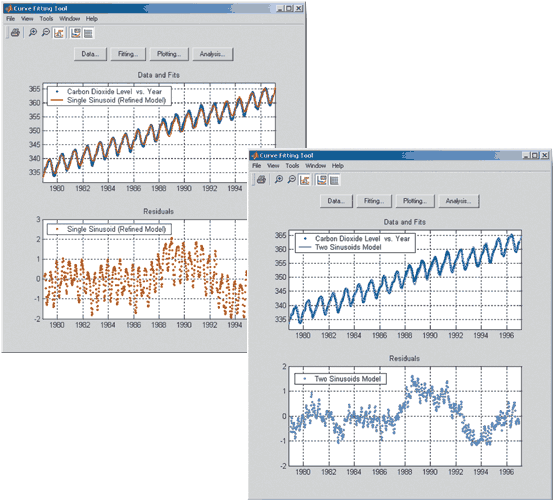Open Help menu in the back window

coord(92,19)
